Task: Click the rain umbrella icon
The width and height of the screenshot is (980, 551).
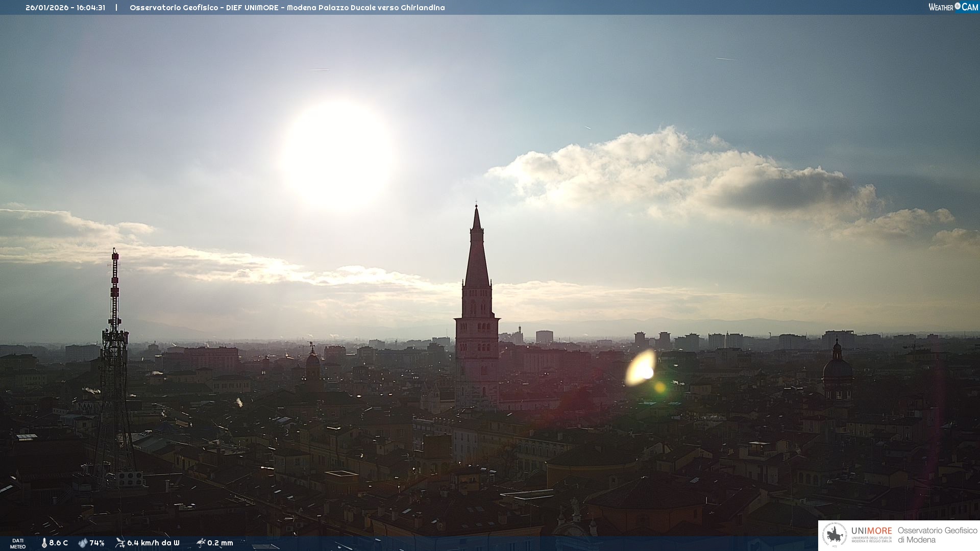Action: (x=201, y=543)
